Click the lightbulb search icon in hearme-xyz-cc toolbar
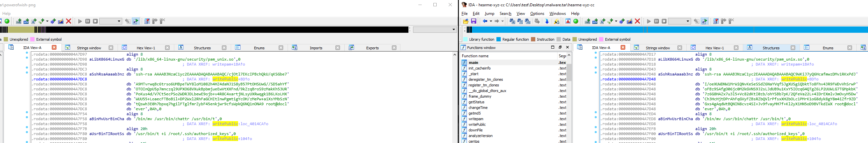This screenshot has width=868, height=143. coord(557,21)
